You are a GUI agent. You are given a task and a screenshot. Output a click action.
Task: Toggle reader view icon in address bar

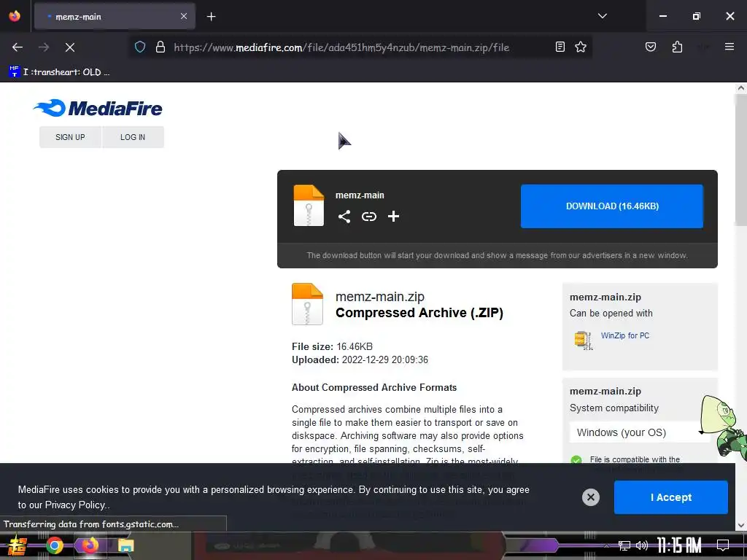[560, 47]
